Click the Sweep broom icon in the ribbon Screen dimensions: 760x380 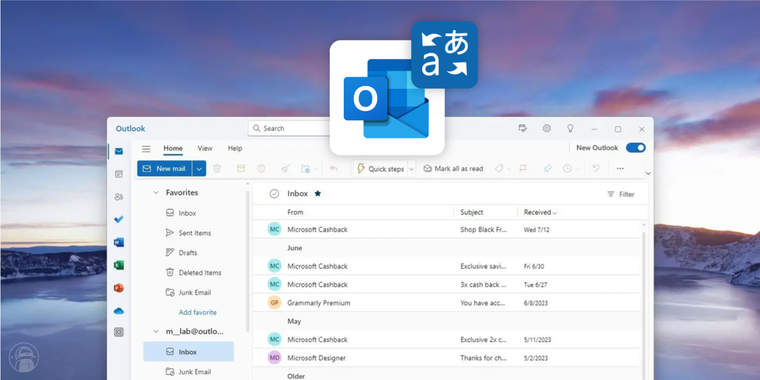[285, 169]
